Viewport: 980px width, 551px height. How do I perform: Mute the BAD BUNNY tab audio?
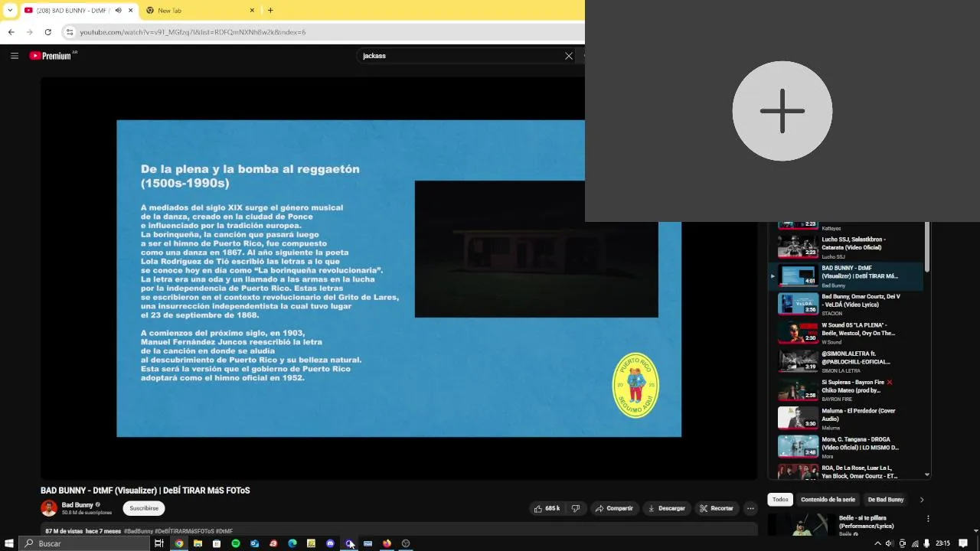[119, 11]
